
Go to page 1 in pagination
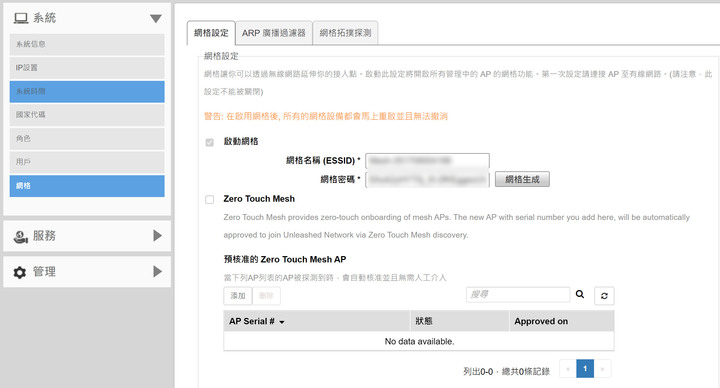click(585, 369)
